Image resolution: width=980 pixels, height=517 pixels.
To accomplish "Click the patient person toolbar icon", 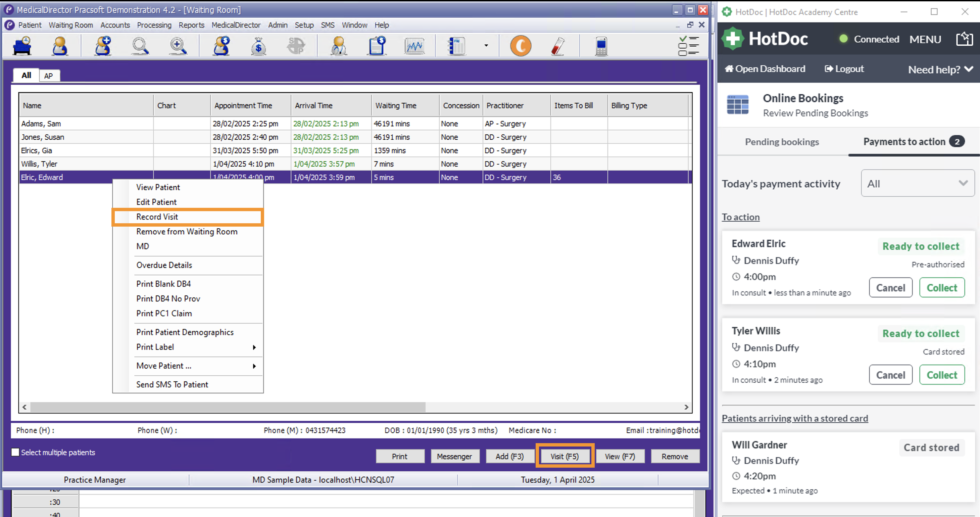I will (x=60, y=46).
